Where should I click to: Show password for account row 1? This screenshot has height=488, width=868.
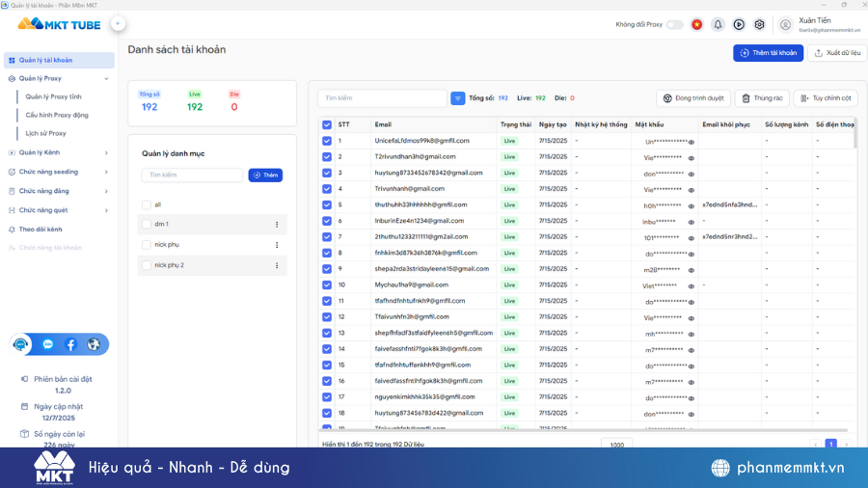691,142
